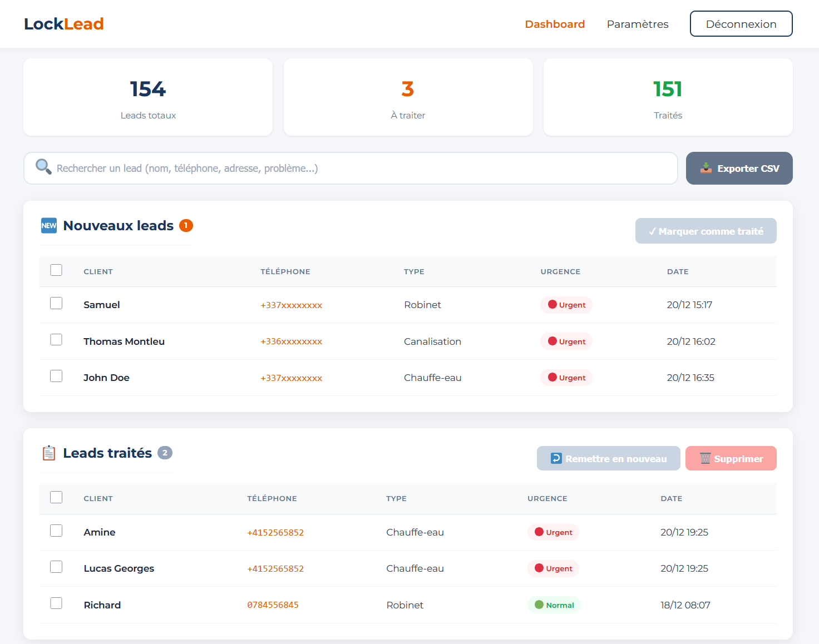Screen dimensions: 819x644
Task: Check the box for Thomas Montleu
Action: (x=56, y=339)
